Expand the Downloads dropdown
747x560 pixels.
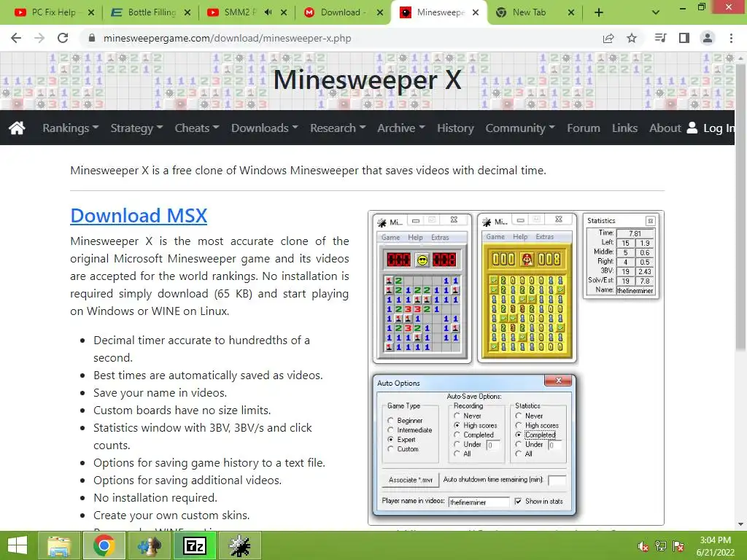tap(264, 128)
